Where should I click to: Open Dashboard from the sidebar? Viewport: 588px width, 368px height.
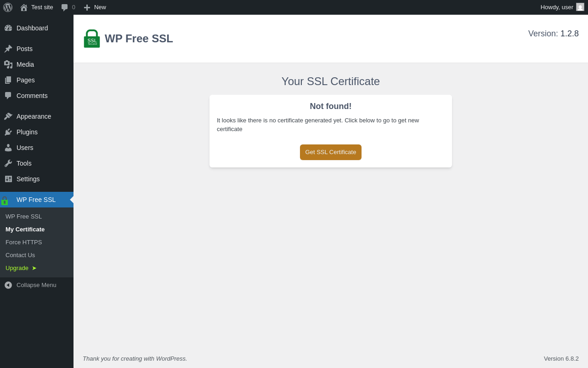[x=37, y=28]
